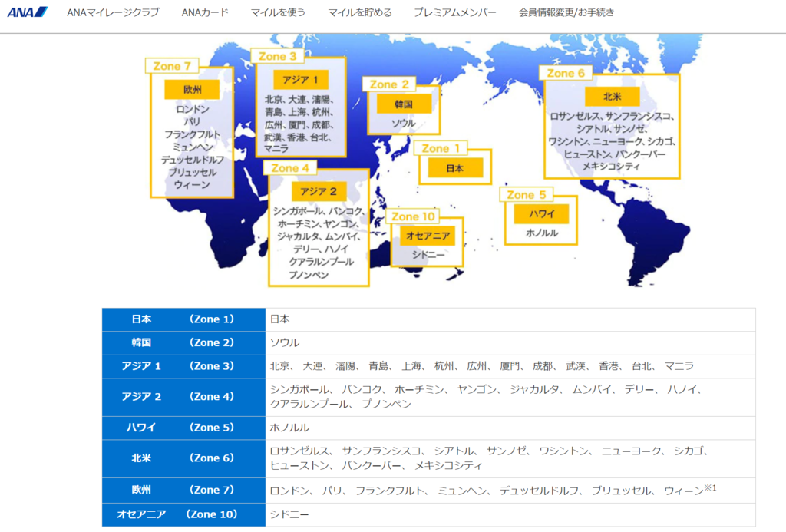Click the アジア 1 yellow badge on map
This screenshot has height=532, width=786.
pyautogui.click(x=301, y=80)
